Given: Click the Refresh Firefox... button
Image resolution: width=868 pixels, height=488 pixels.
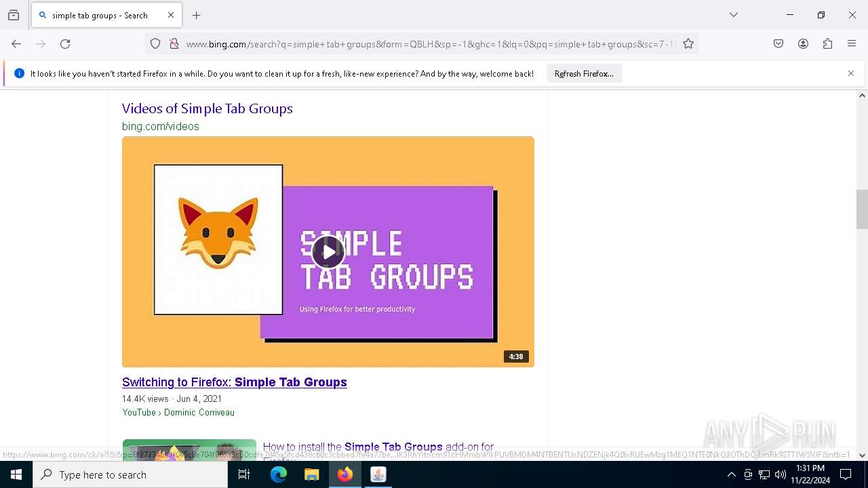Looking at the screenshot, I should [584, 74].
